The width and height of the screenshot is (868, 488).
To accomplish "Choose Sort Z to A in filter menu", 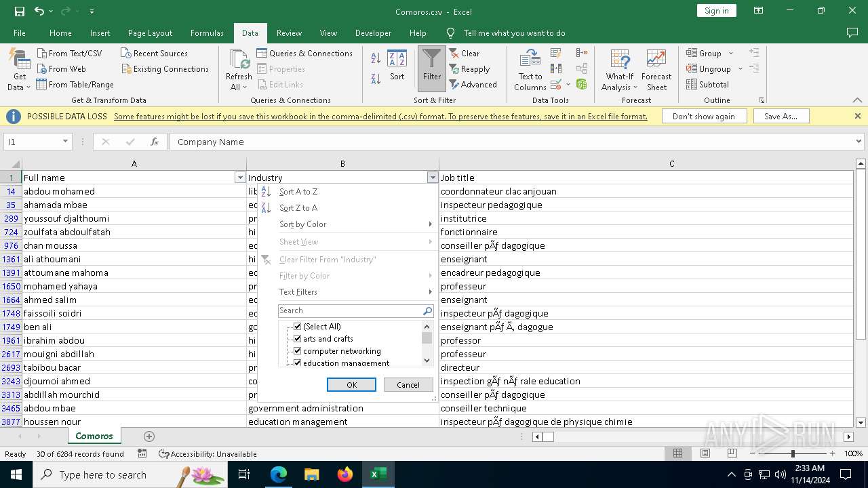I will pos(347,207).
